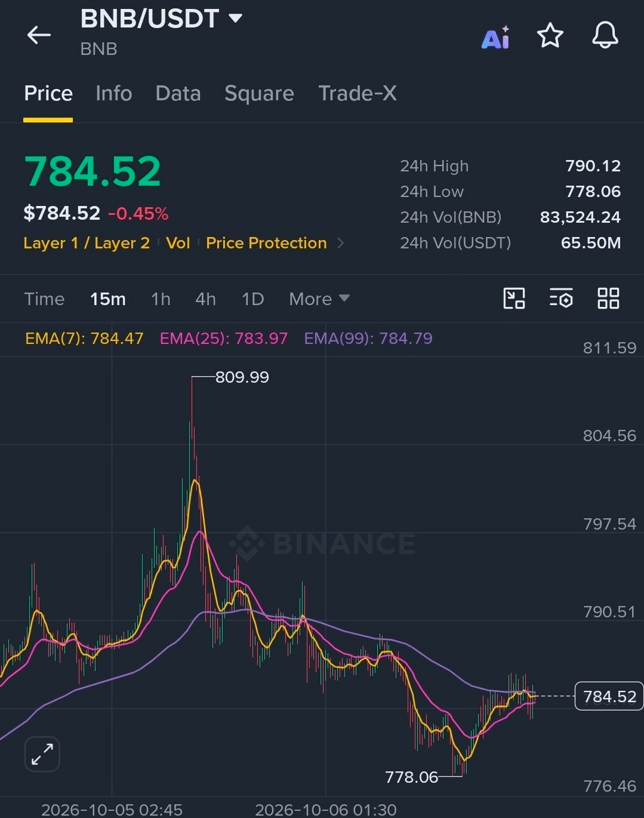
Task: Expand chart to fullscreen
Action: coord(42,754)
